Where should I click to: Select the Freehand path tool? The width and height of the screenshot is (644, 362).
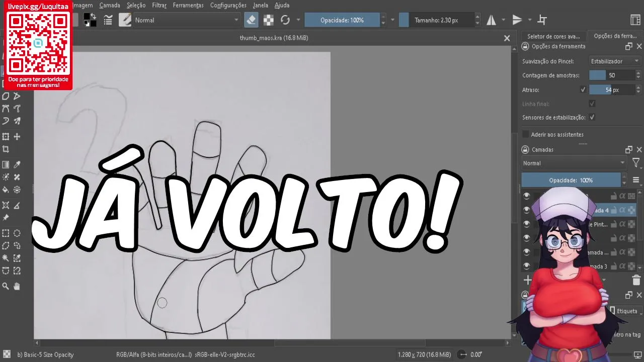tap(17, 108)
